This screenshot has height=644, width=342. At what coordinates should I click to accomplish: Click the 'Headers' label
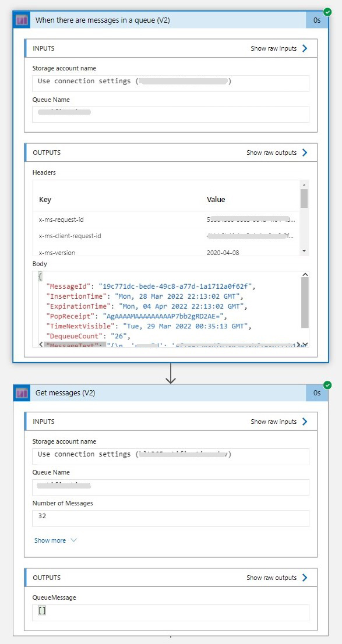click(x=44, y=172)
